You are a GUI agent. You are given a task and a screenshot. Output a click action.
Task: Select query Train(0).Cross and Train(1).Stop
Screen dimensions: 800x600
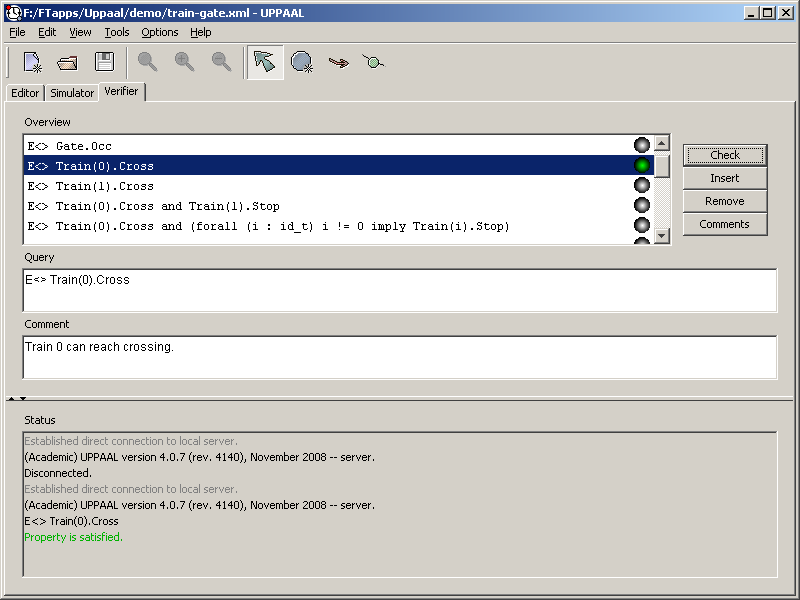coord(338,206)
